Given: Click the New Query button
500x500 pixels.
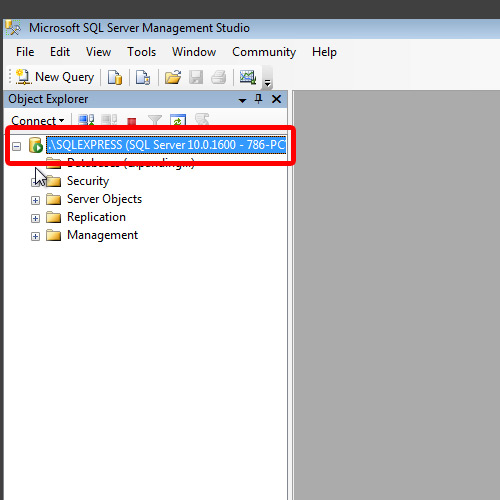Looking at the screenshot, I should tap(55, 77).
